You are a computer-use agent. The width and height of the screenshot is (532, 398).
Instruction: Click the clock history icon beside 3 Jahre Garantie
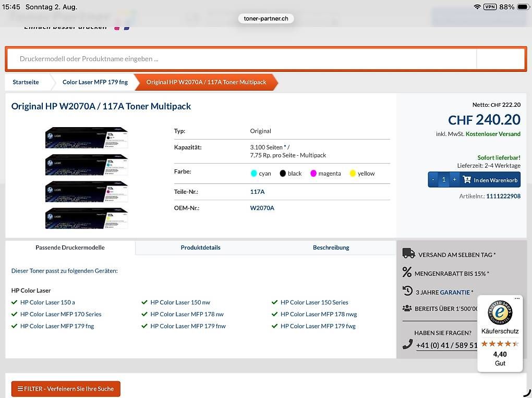tap(407, 291)
